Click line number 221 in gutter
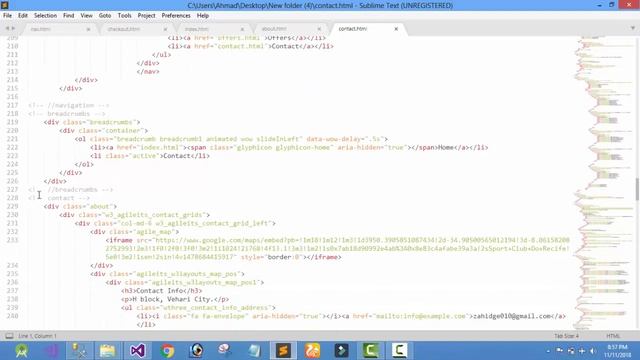This screenshot has height=360, width=640. [12, 139]
